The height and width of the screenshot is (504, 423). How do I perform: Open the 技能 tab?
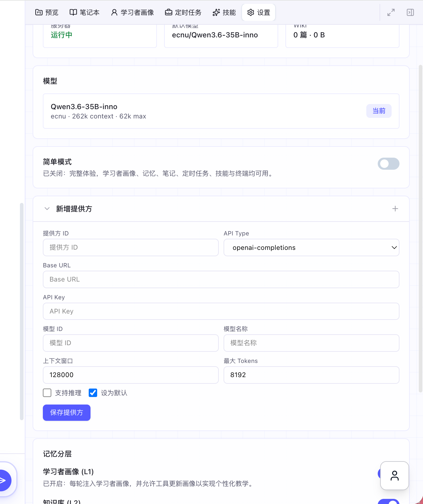[x=224, y=12]
